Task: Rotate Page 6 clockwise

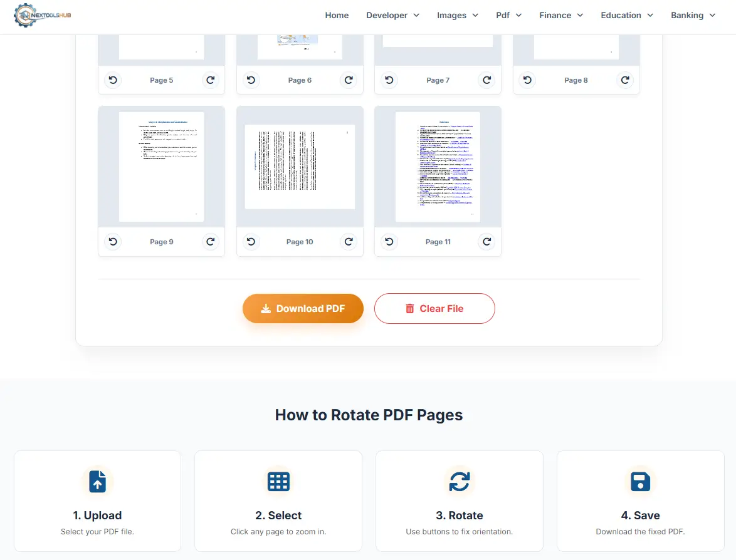Action: (x=349, y=80)
